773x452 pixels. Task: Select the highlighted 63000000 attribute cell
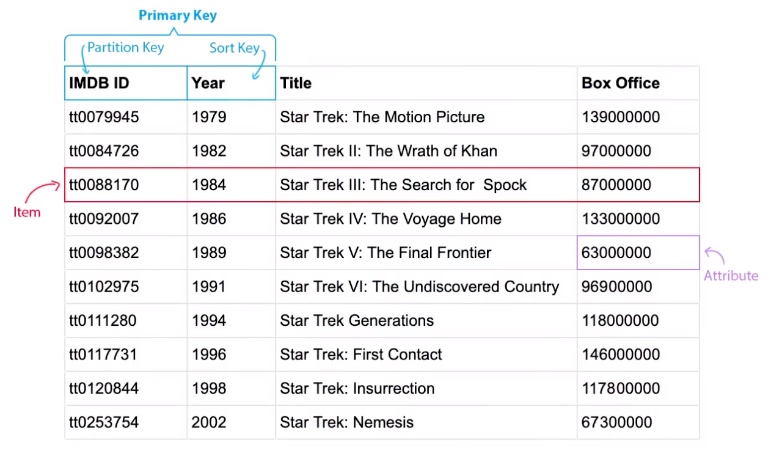click(638, 252)
